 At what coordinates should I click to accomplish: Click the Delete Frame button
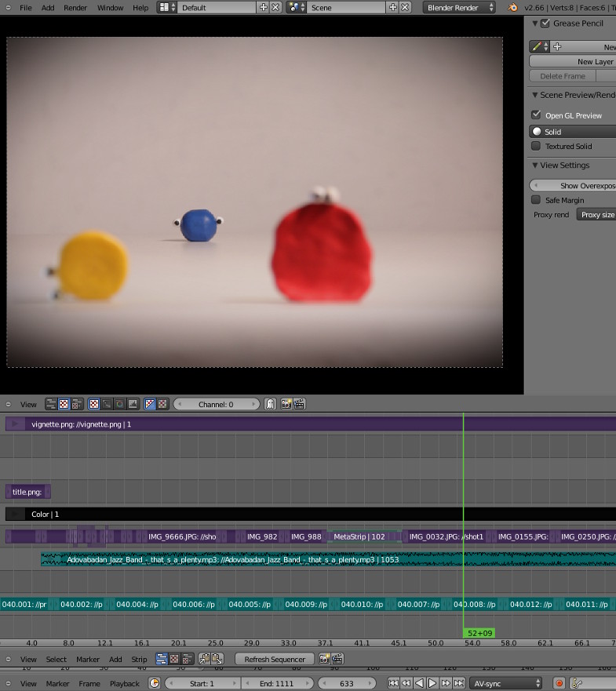coord(563,76)
